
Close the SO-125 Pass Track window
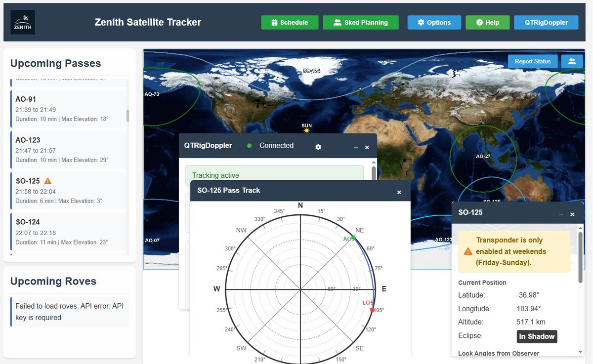399,192
